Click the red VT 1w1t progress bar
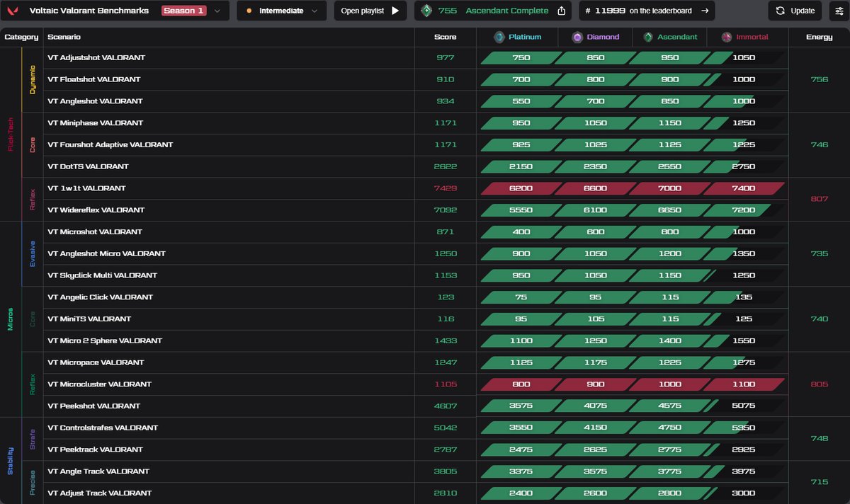The width and height of the screenshot is (850, 504). pos(633,188)
